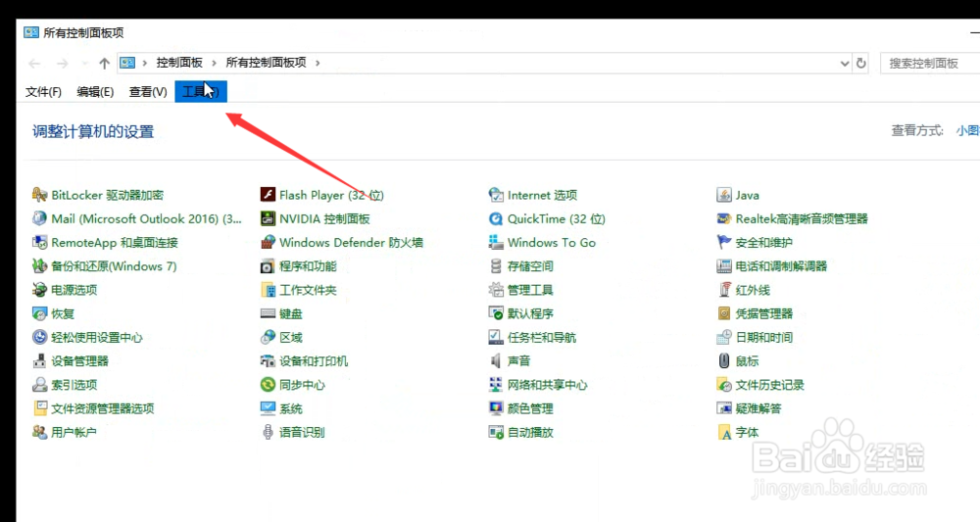Open the 区域 globe icon
This screenshot has width=980, height=522.
coord(268,337)
